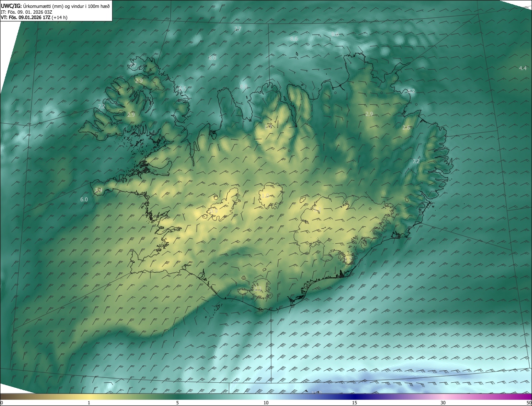Click the '0' tick on the color scale
This screenshot has height=406, width=532.
click(x=2, y=403)
